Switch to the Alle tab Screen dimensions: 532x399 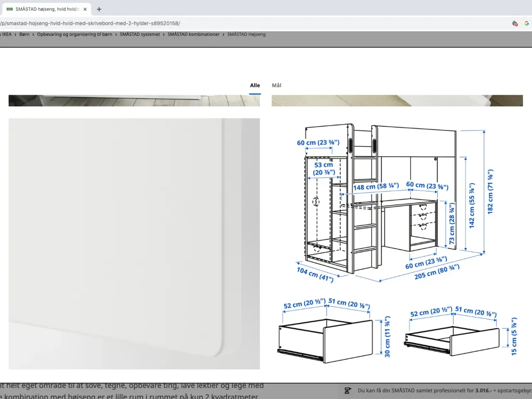click(255, 85)
